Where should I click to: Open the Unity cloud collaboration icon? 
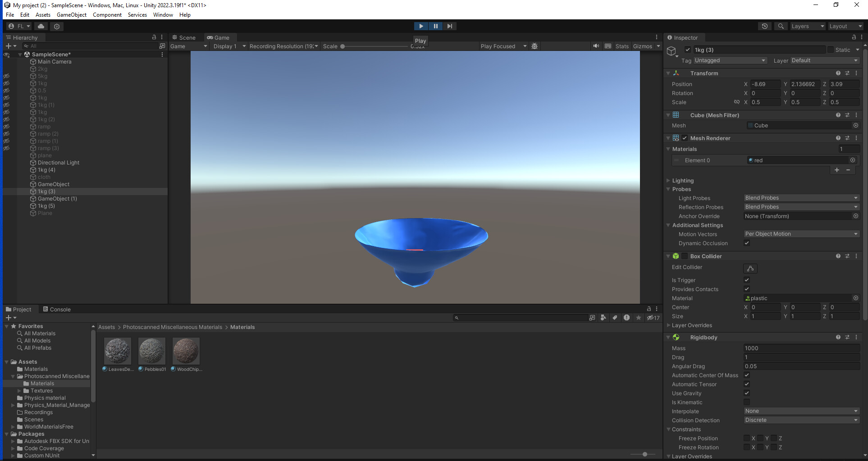click(x=41, y=26)
